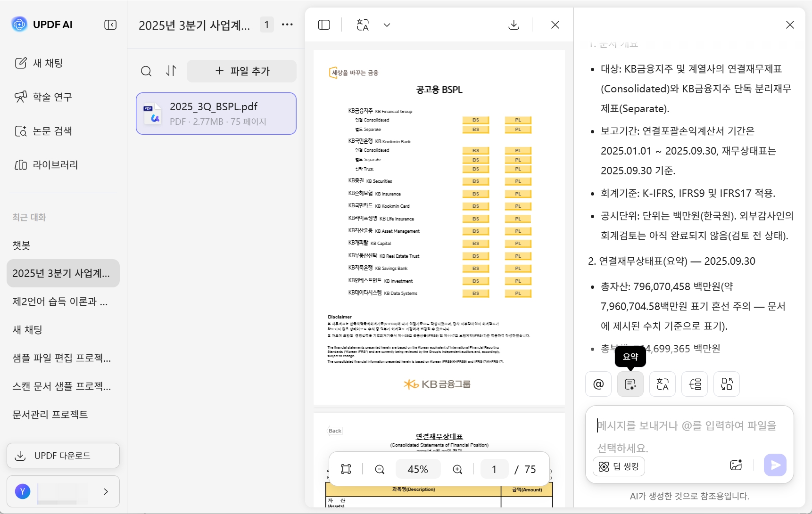This screenshot has height=514, width=812.
Task: Click PL button for KB캐피탈 row
Action: (518, 244)
